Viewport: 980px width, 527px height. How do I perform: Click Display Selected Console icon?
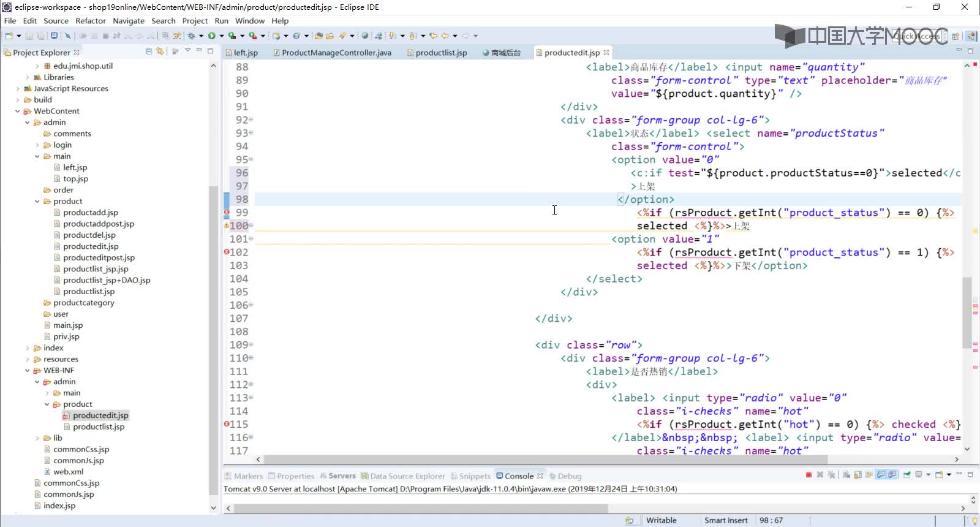pos(919,475)
